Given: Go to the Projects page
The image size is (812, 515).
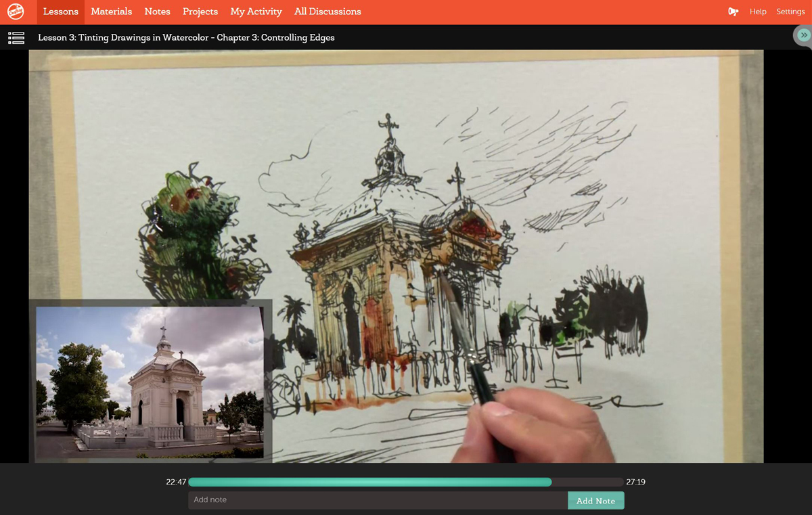Looking at the screenshot, I should click(200, 11).
